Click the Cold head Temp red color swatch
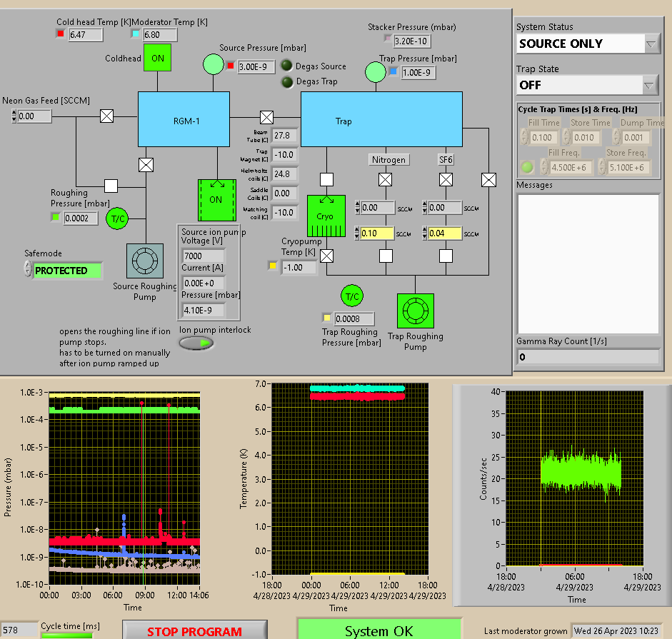 [61, 34]
